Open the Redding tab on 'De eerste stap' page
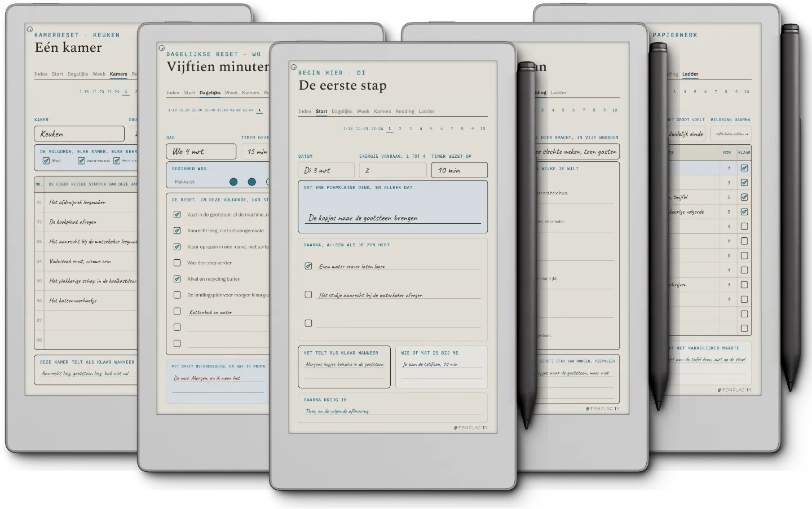 pos(405,112)
